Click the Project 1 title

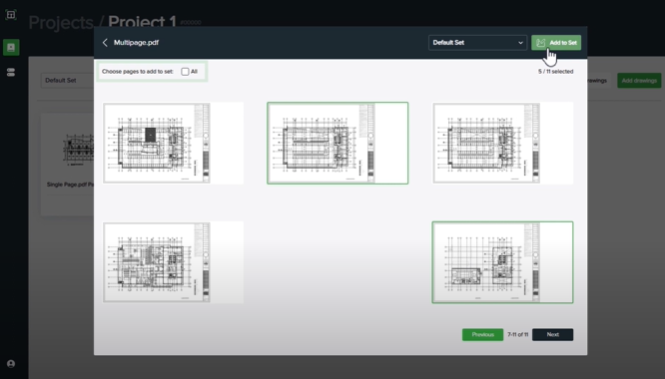pos(142,21)
